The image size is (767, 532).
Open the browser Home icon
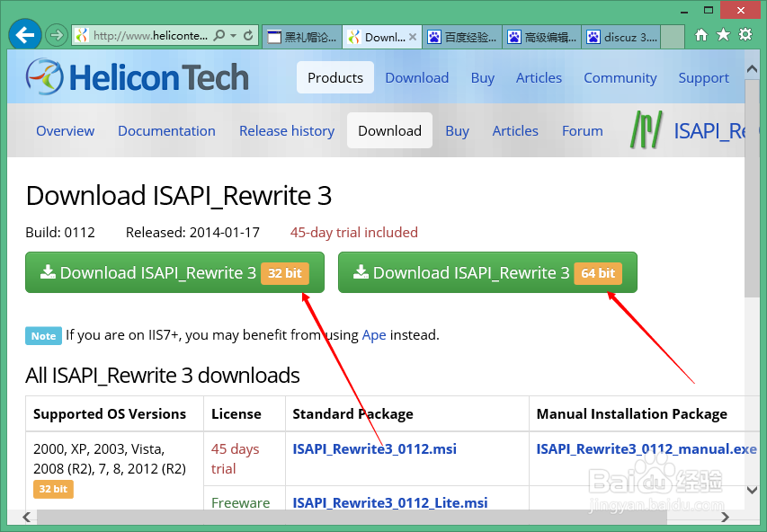(x=701, y=35)
